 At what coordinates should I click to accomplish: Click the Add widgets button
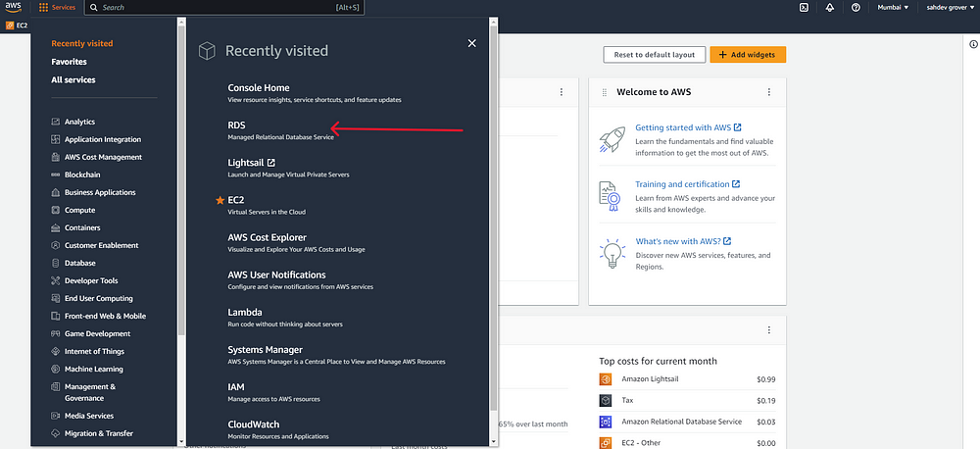pos(748,54)
